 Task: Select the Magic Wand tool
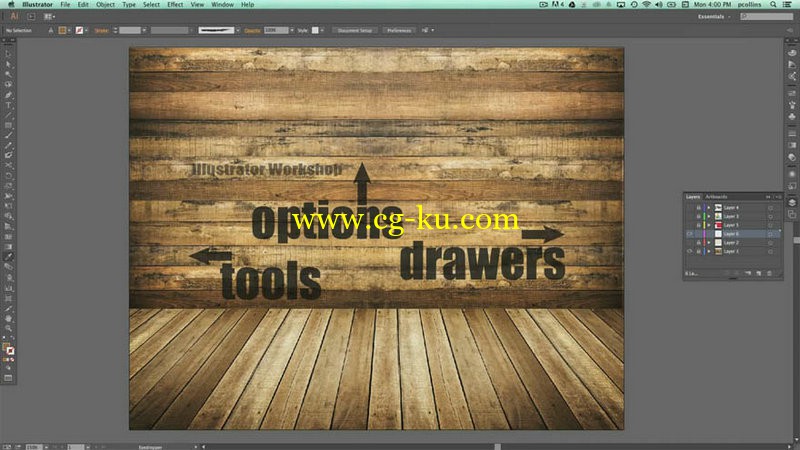(8, 74)
